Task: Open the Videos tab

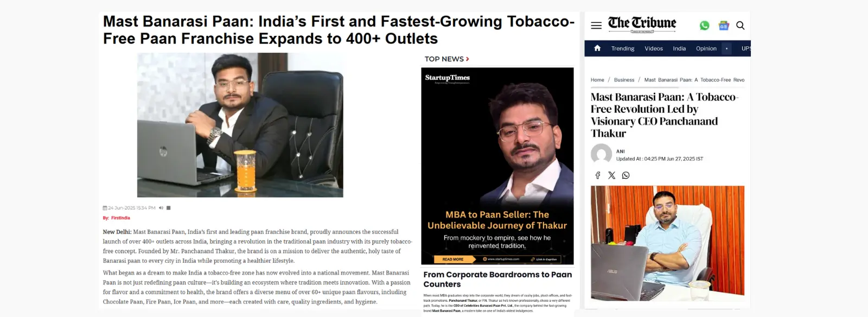Action: (654, 48)
